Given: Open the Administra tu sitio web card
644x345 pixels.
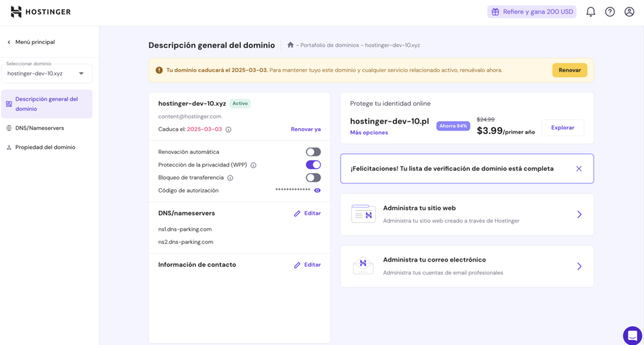Looking at the screenshot, I should pyautogui.click(x=467, y=214).
